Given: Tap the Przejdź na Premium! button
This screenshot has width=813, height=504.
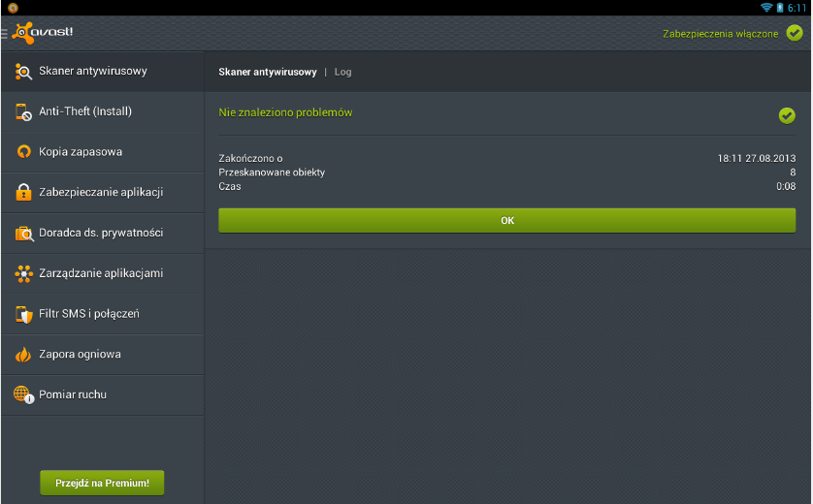Looking at the screenshot, I should click(102, 483).
